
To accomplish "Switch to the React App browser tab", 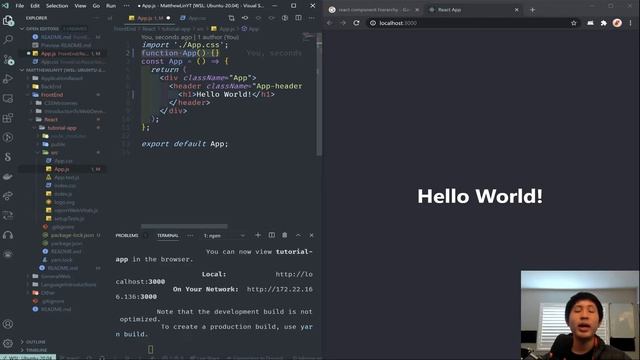I will pos(473,10).
